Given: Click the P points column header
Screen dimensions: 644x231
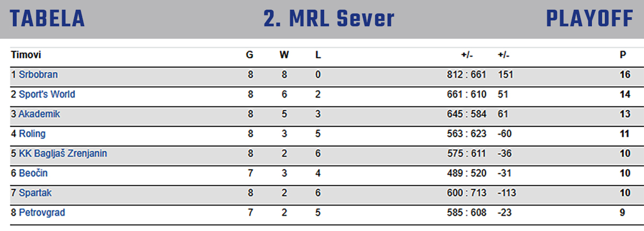Looking at the screenshot, I should (x=623, y=55).
